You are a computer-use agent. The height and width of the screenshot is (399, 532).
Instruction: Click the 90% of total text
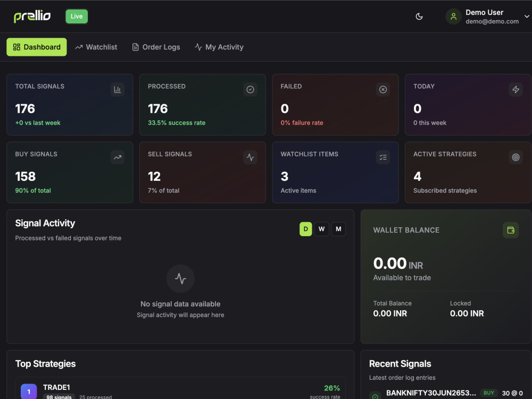pyautogui.click(x=33, y=190)
